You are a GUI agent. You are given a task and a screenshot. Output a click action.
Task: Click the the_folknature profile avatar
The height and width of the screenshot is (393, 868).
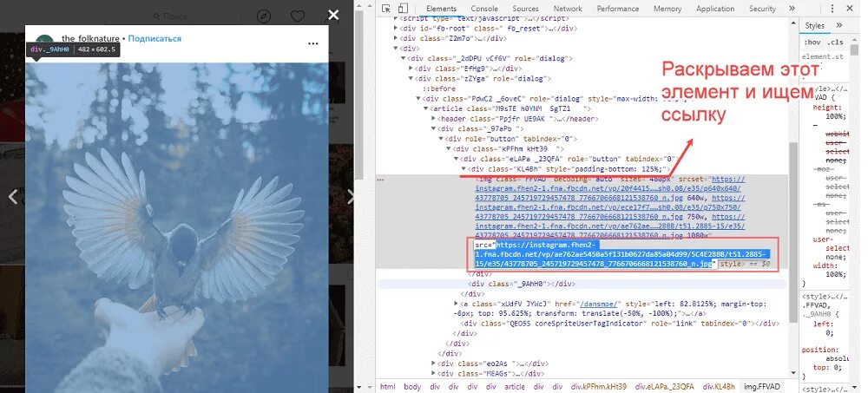[x=44, y=40]
